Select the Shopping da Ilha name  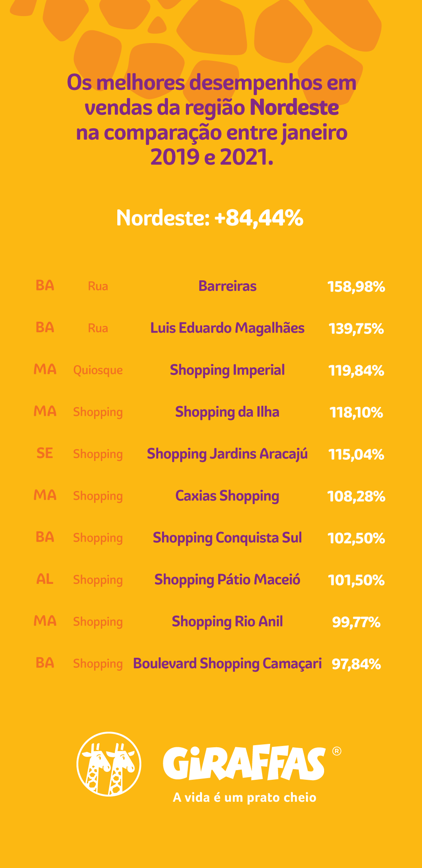[x=227, y=412]
